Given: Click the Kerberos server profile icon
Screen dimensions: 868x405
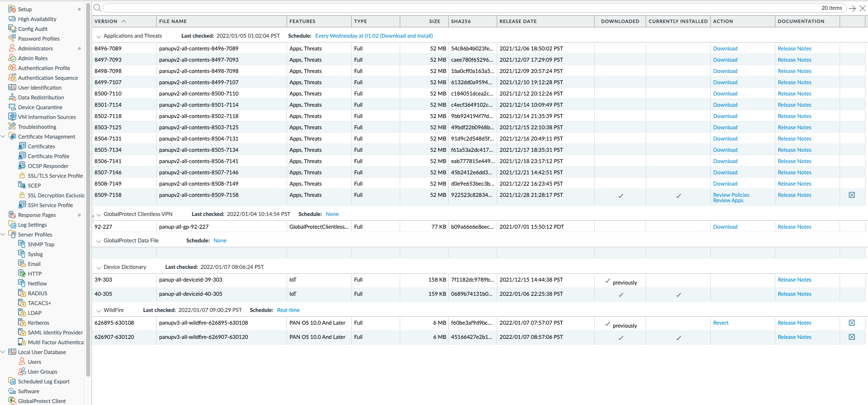Looking at the screenshot, I should 22,323.
